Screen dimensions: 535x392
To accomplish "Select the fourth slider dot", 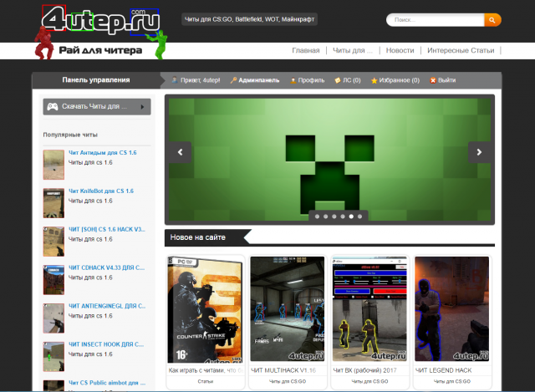I will [343, 216].
